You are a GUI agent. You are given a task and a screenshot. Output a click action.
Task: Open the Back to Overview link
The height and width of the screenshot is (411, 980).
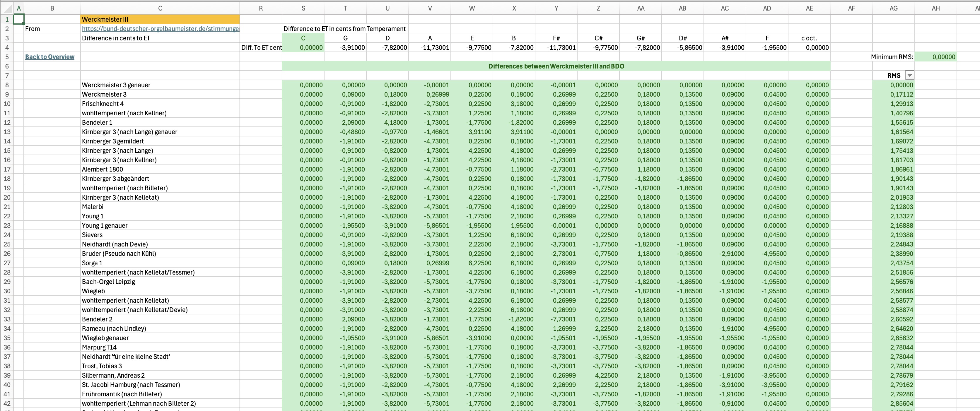coord(50,57)
